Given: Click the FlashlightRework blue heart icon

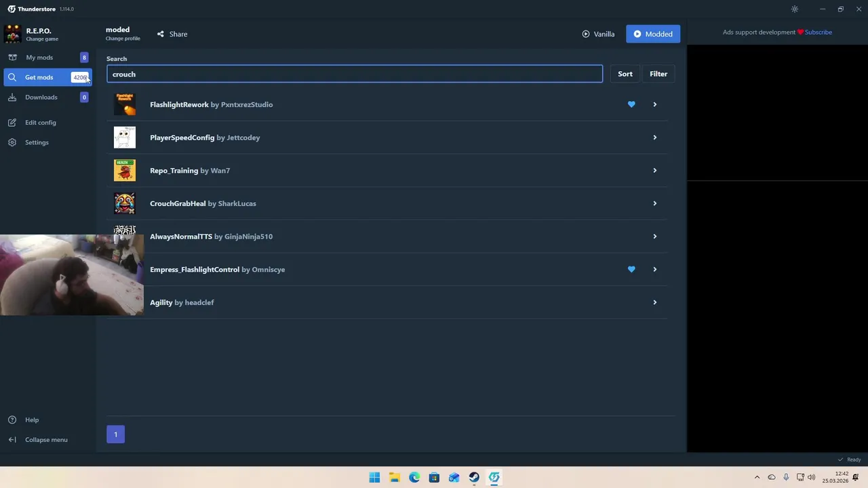Looking at the screenshot, I should pyautogui.click(x=631, y=104).
